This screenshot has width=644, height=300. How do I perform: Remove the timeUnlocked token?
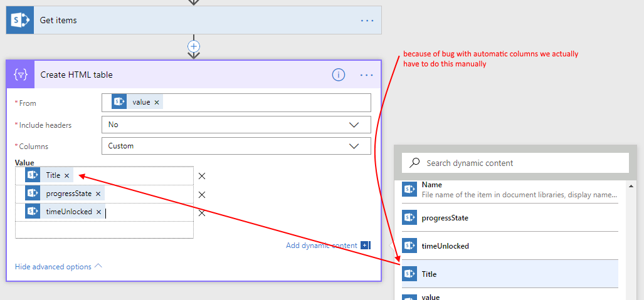[98, 212]
